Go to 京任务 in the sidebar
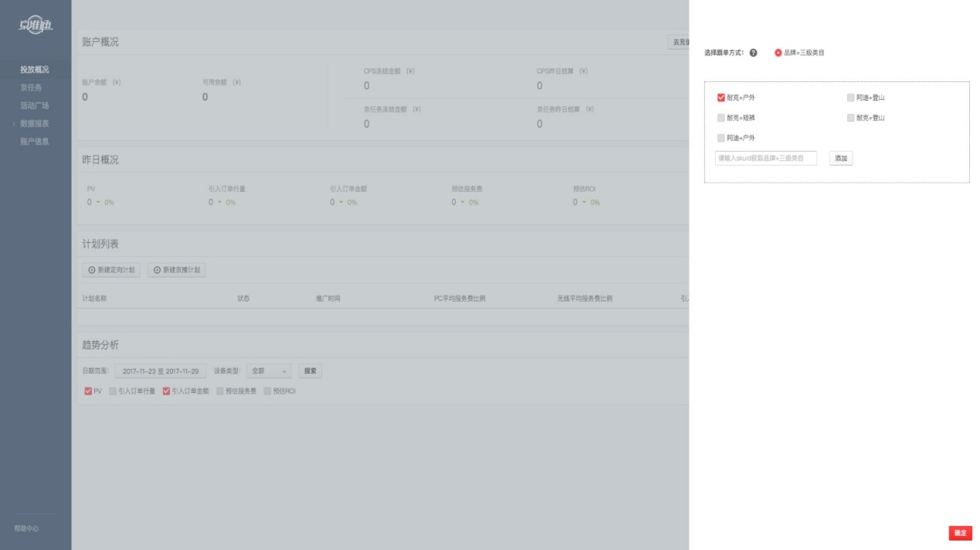 tap(31, 87)
